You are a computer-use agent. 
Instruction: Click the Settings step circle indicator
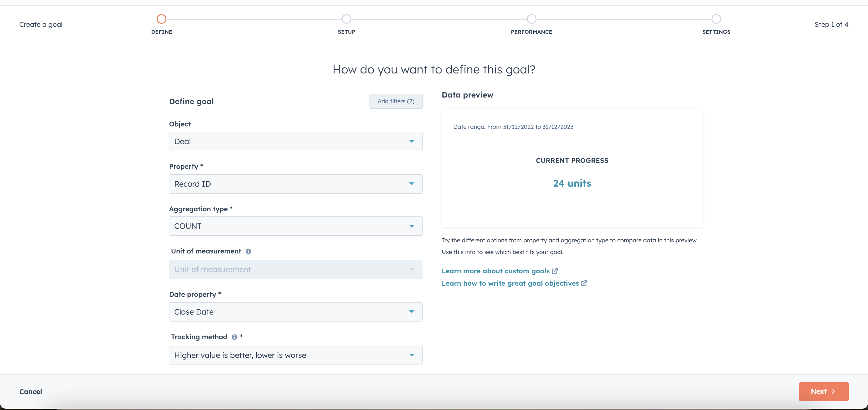[x=716, y=19]
